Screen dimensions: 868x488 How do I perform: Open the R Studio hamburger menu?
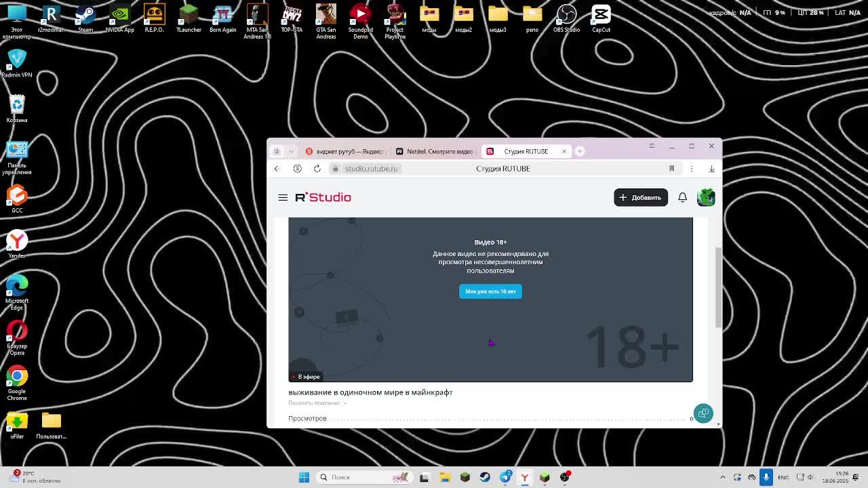point(283,197)
